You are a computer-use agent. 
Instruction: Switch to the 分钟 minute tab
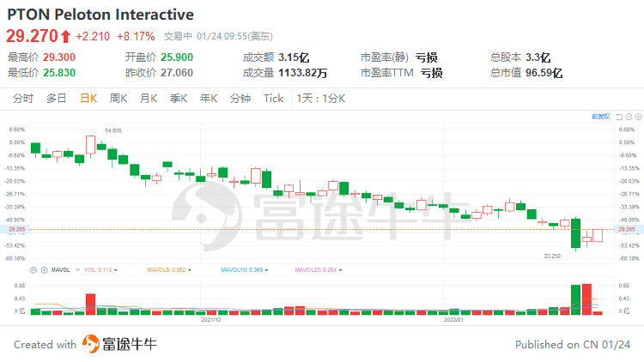pos(240,99)
